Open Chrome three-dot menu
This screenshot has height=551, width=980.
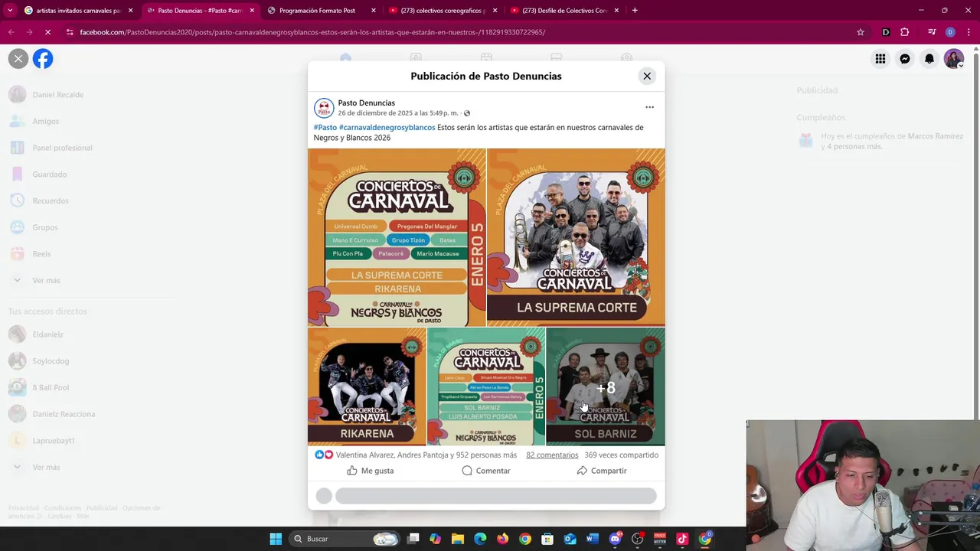(x=969, y=32)
